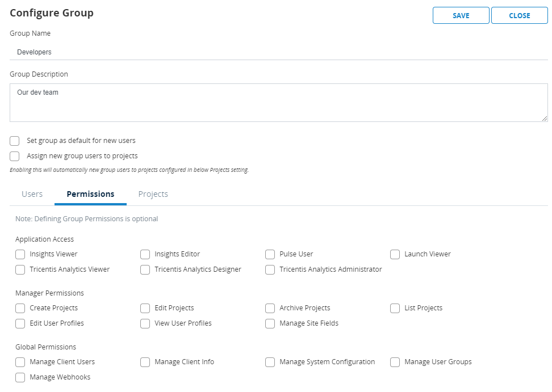Click into the Group Name field

278,52
